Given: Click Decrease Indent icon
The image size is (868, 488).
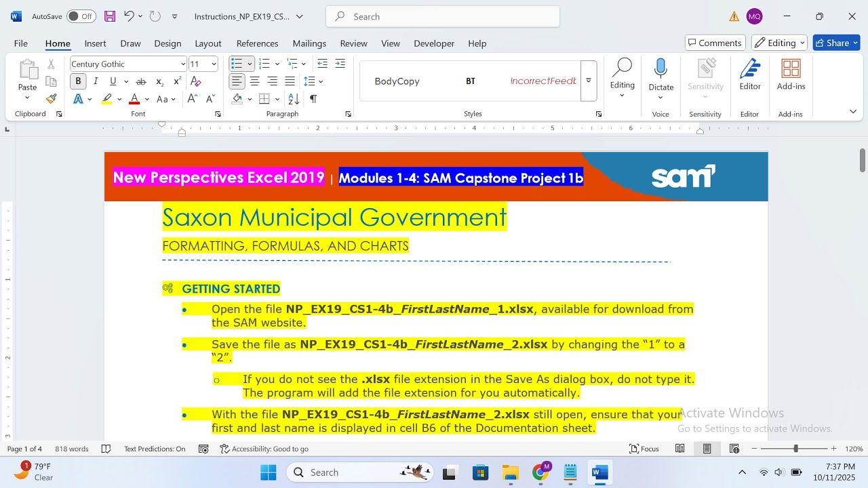Looking at the screenshot, I should pos(323,64).
